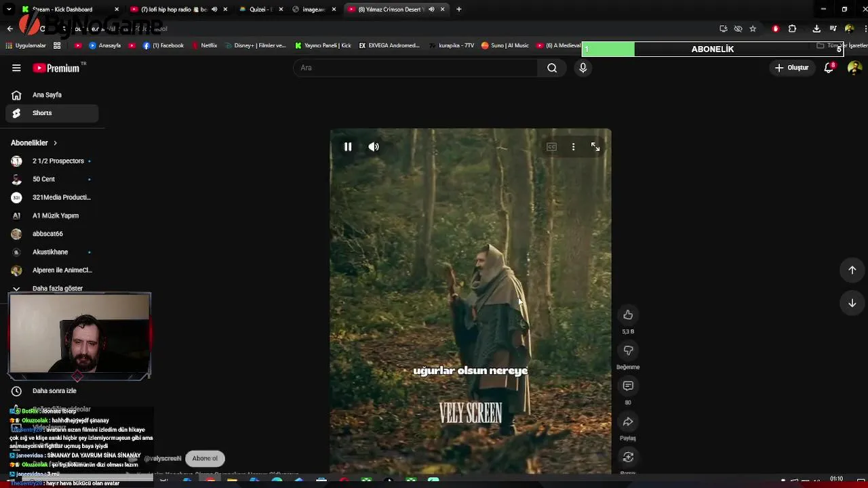Viewport: 868px width, 488px height.
Task: Open abbscat66 channel
Action: [x=52, y=234]
